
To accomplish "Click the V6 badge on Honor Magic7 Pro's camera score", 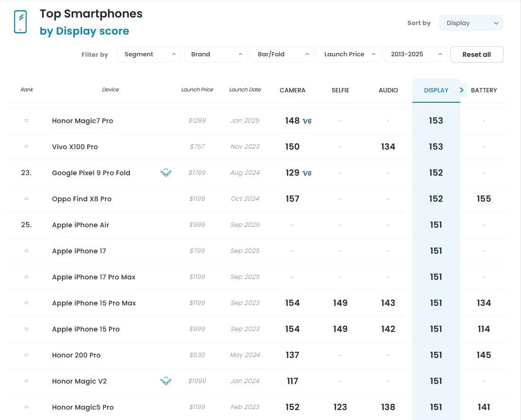I will click(307, 121).
